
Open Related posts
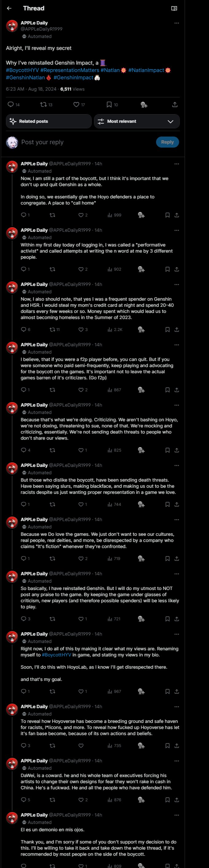coord(48,121)
